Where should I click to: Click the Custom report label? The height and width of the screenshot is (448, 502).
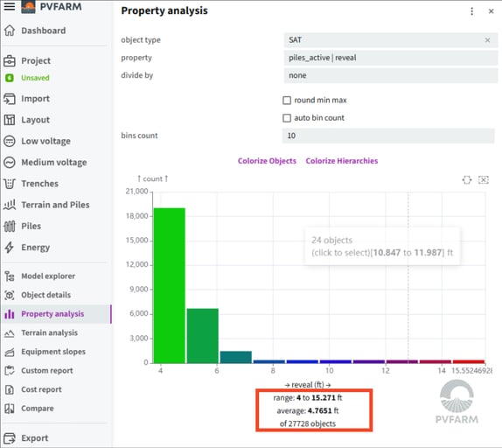47,371
